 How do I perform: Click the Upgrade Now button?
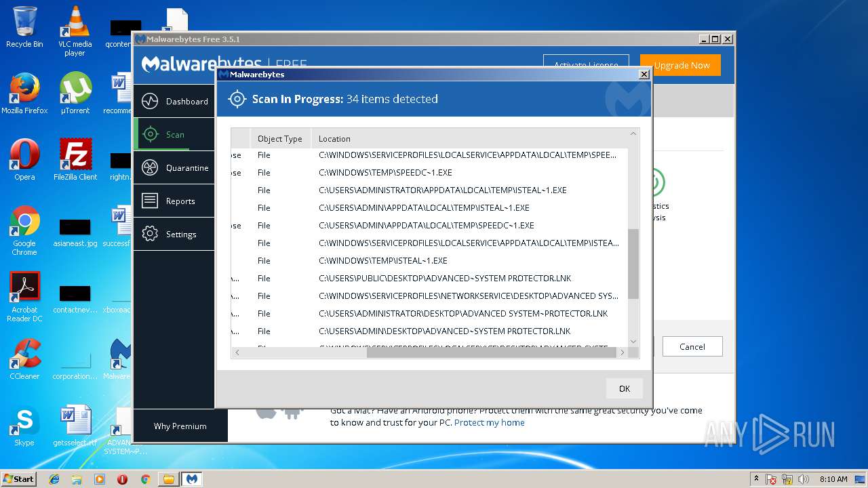[x=681, y=65]
